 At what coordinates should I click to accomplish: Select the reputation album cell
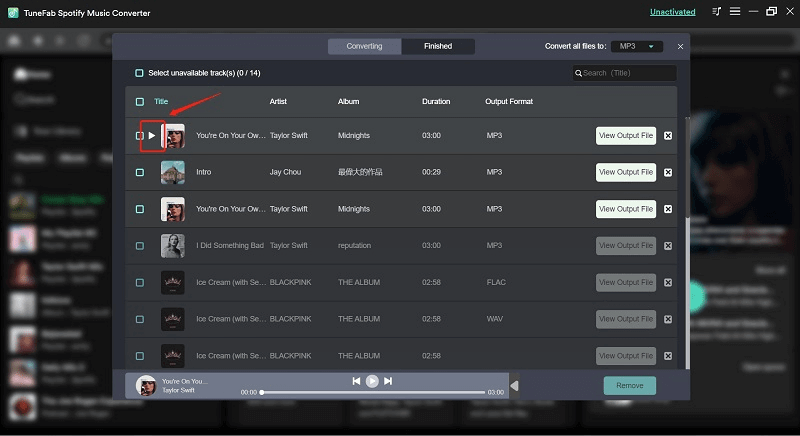(354, 246)
